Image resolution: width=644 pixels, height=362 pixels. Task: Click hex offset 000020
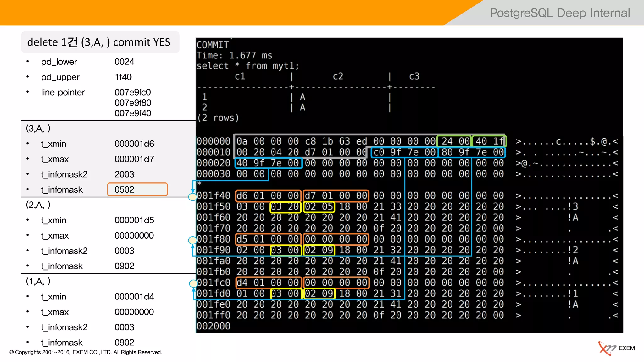(x=214, y=163)
